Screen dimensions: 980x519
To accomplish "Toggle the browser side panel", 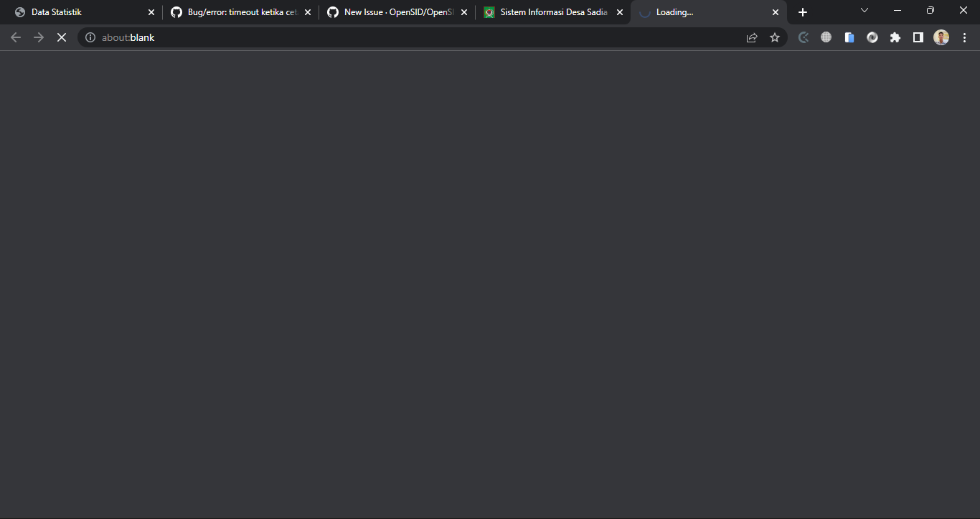I will click(918, 37).
